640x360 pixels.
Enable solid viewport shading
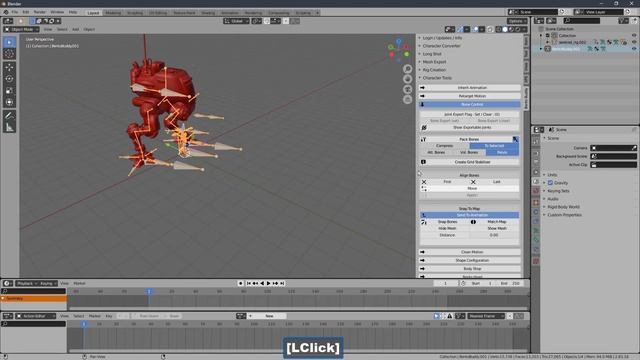click(505, 29)
